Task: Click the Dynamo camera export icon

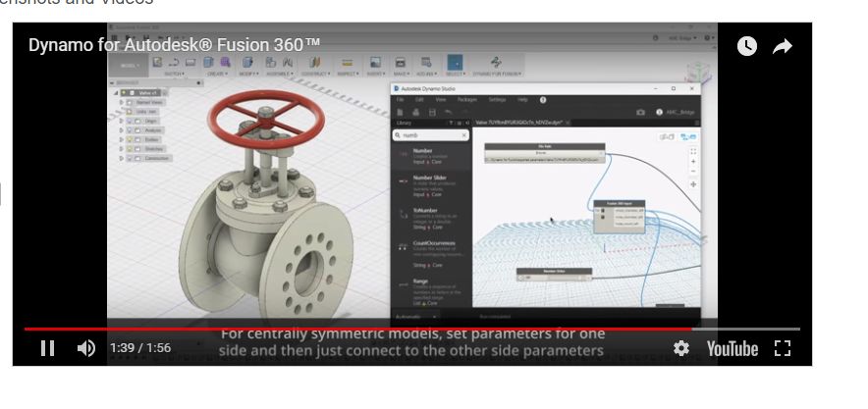Action: click(x=640, y=112)
